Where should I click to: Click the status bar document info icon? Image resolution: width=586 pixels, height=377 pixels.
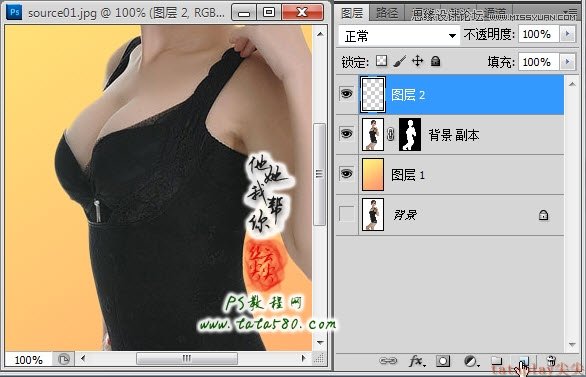tap(63, 359)
